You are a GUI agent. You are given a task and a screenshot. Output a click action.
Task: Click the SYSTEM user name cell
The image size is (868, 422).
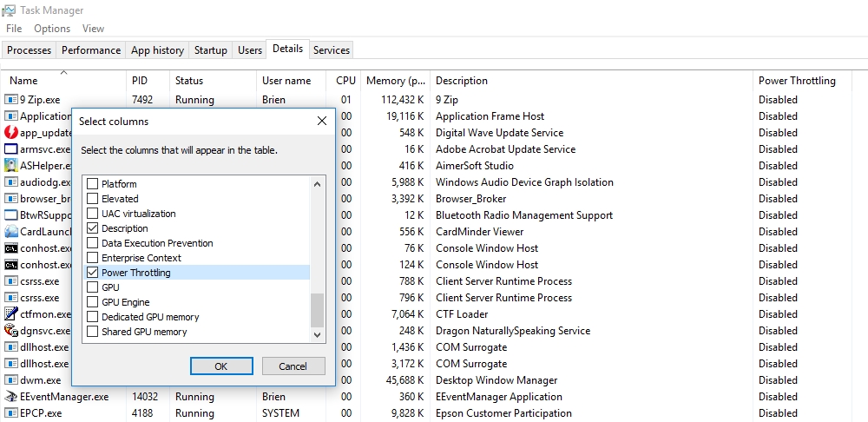[x=280, y=413]
